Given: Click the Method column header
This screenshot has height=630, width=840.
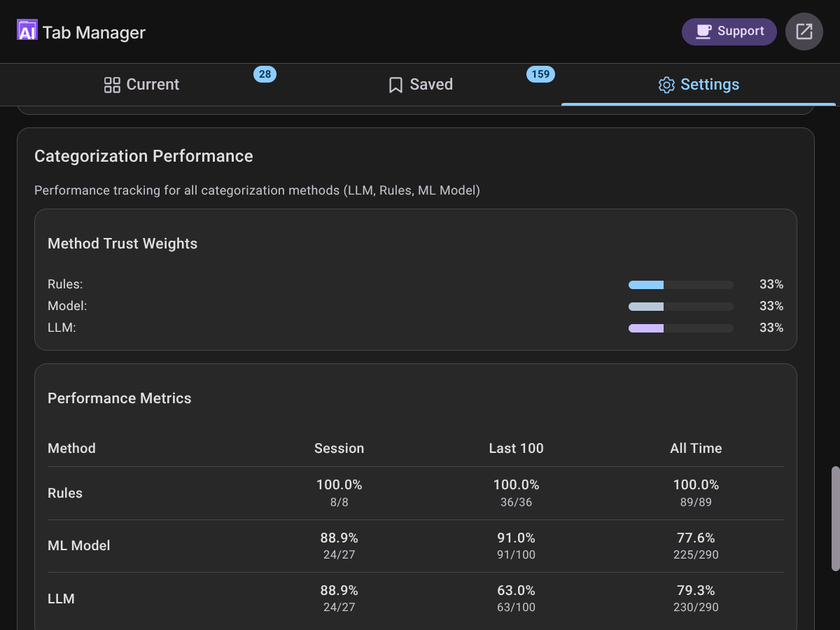Looking at the screenshot, I should click(71, 449).
